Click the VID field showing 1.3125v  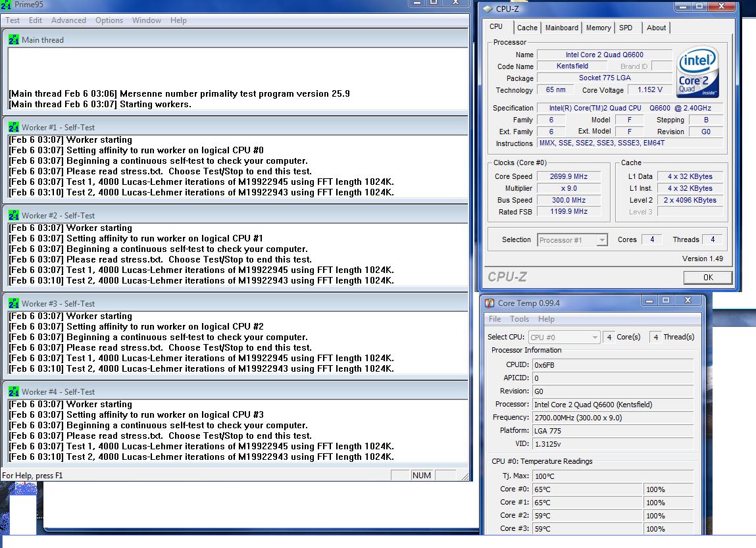point(613,444)
